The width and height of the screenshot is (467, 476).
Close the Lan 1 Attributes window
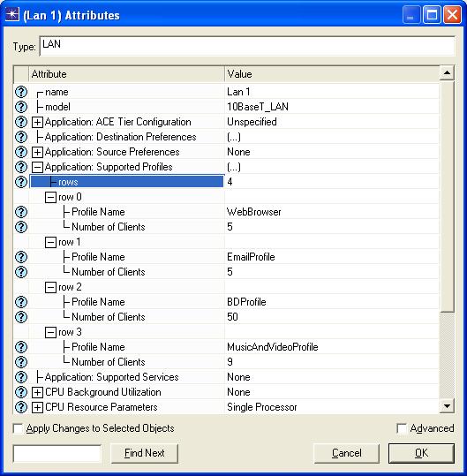click(x=452, y=14)
